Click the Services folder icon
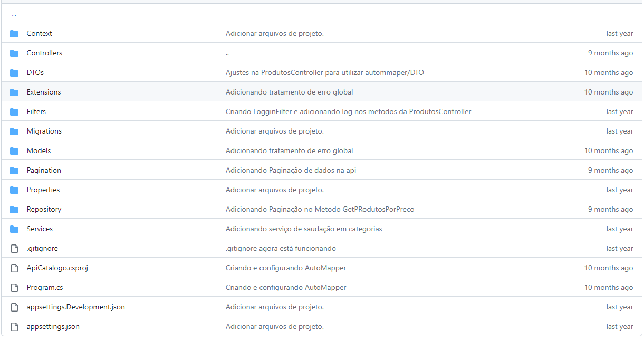 tap(14, 229)
